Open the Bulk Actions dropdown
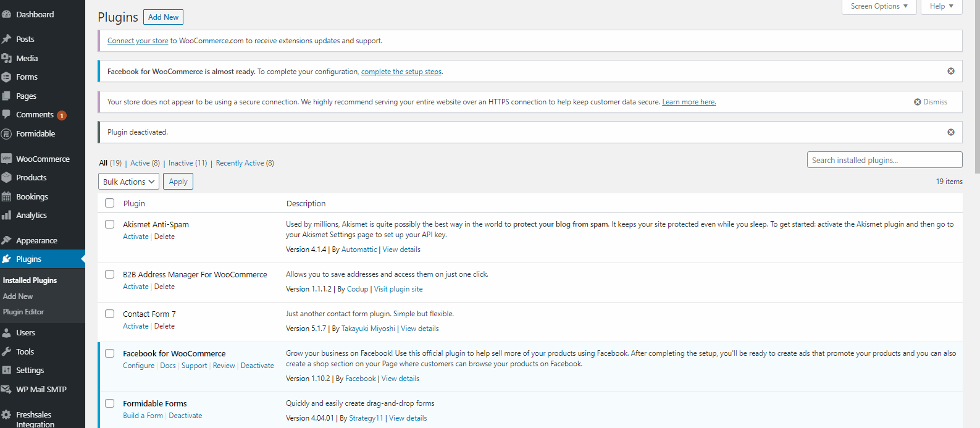 coord(128,182)
